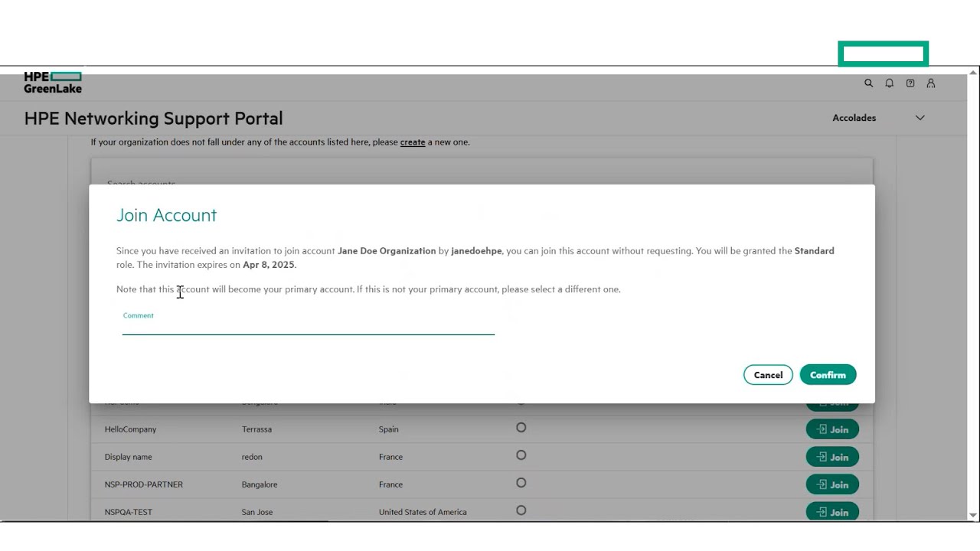Click the HelloCompany account name
980x551 pixels.
tap(130, 429)
